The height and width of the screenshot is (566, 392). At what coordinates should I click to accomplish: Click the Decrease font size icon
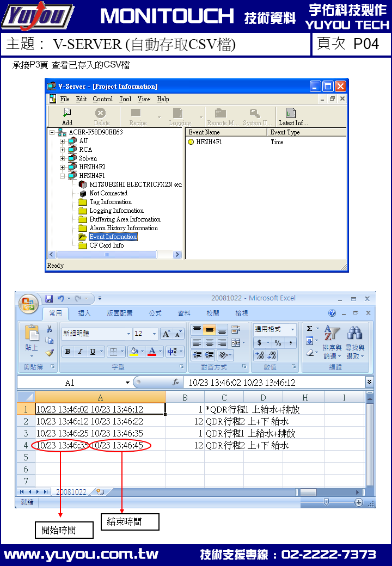tap(178, 334)
